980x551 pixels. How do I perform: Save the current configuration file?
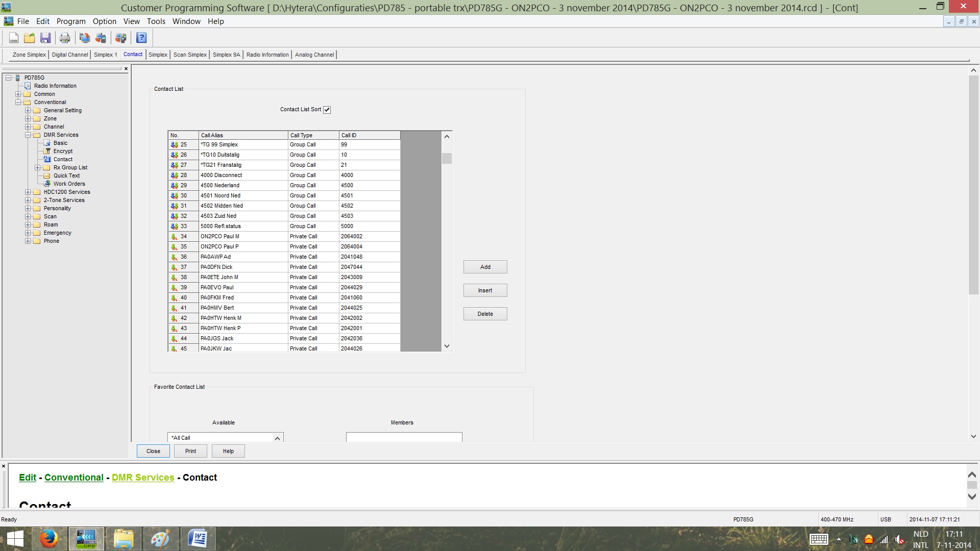pos(45,38)
